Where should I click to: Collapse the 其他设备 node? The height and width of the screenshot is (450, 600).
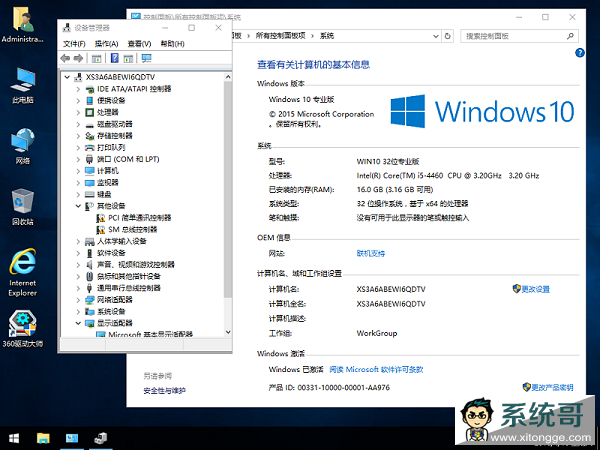78,206
